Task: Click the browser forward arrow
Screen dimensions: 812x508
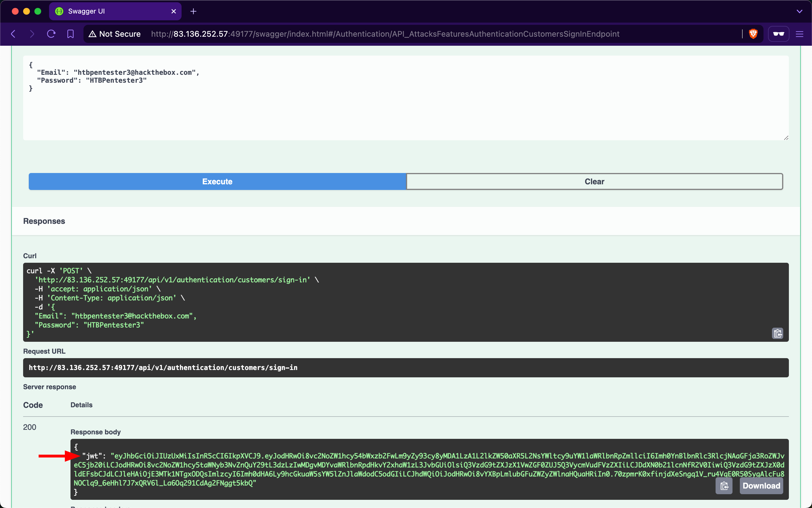Action: click(32, 34)
